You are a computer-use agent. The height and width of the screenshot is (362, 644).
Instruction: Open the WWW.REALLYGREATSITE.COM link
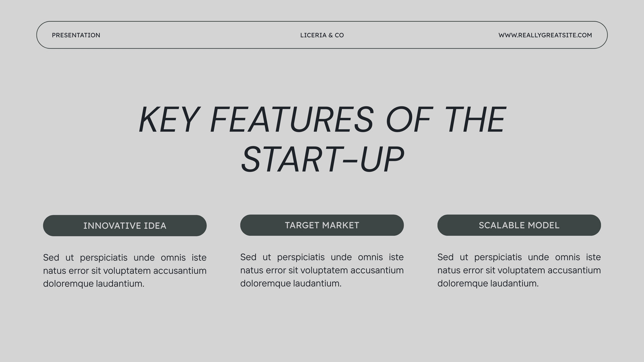coord(545,35)
